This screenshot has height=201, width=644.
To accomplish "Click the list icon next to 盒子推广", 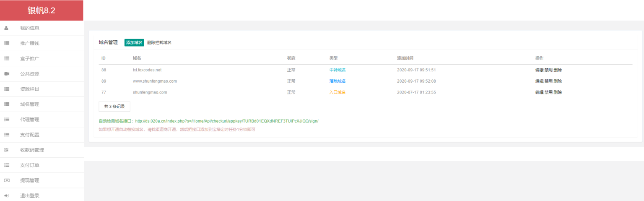I will click(7, 59).
